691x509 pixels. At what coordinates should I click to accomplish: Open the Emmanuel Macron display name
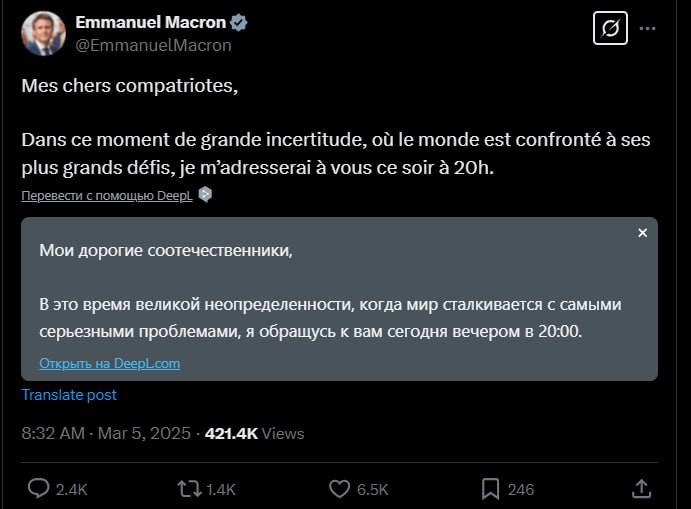pos(152,23)
